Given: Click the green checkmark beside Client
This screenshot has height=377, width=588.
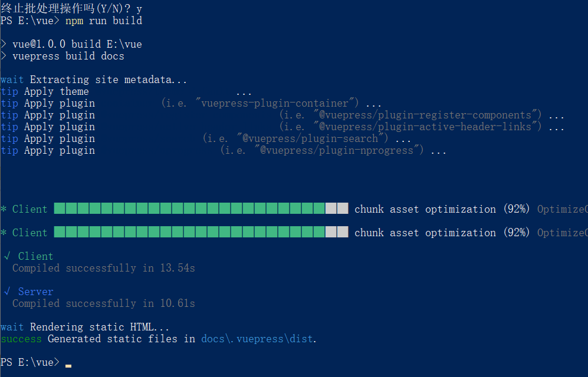Looking at the screenshot, I should click(x=6, y=256).
